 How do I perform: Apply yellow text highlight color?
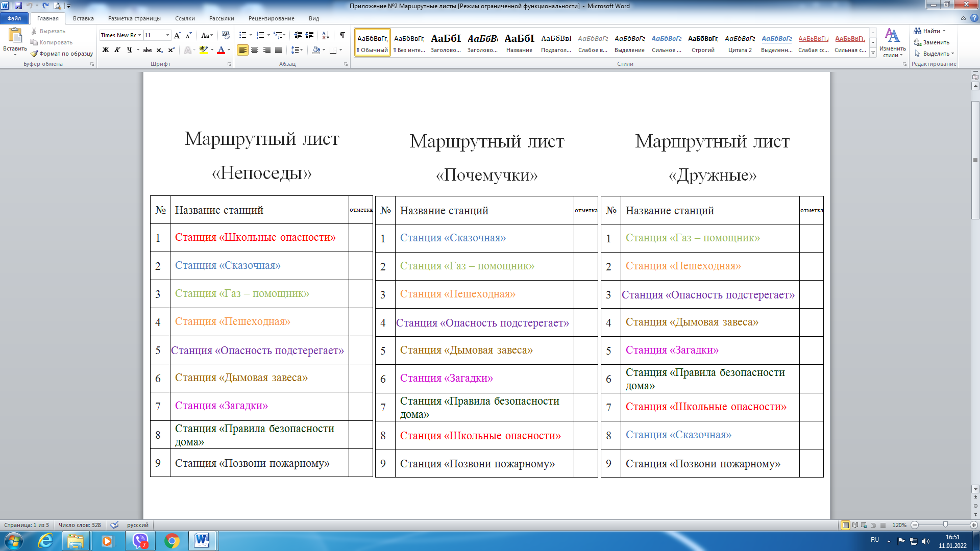(203, 50)
